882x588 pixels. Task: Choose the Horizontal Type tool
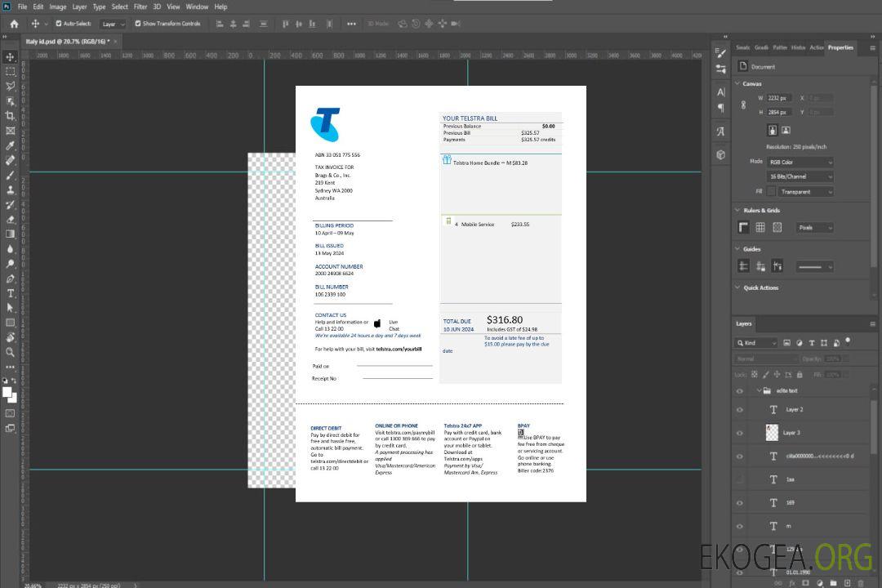[x=10, y=293]
